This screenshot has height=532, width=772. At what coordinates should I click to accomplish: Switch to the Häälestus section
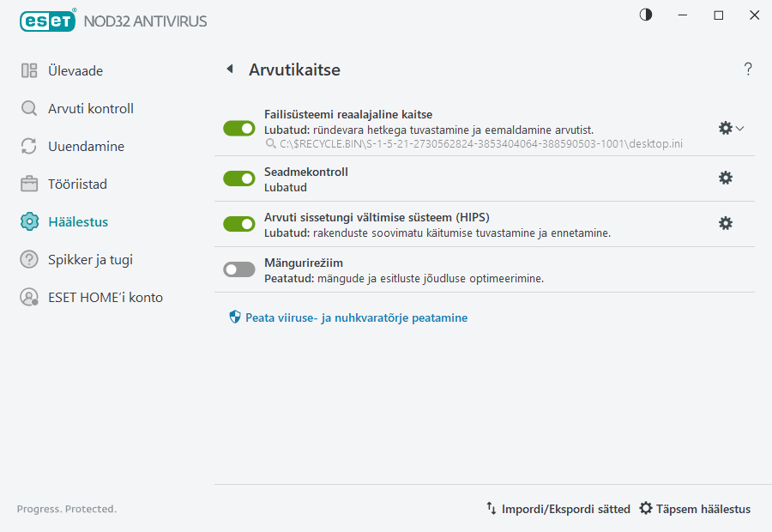(75, 221)
